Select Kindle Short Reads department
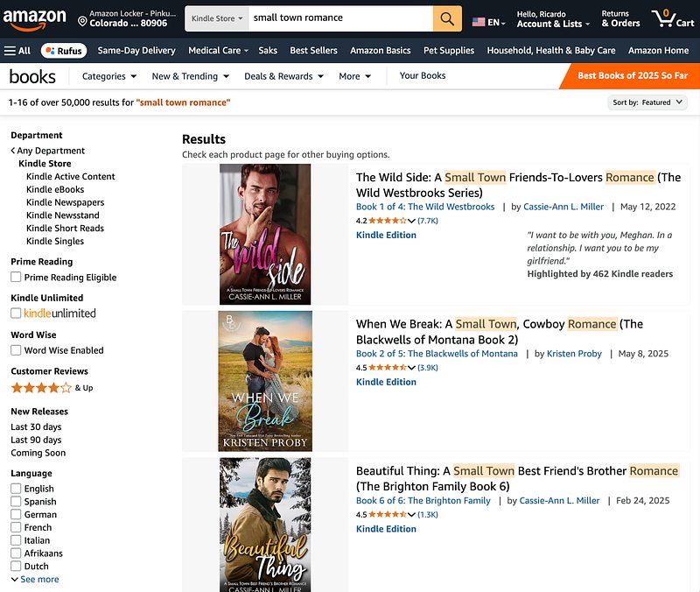 (65, 228)
